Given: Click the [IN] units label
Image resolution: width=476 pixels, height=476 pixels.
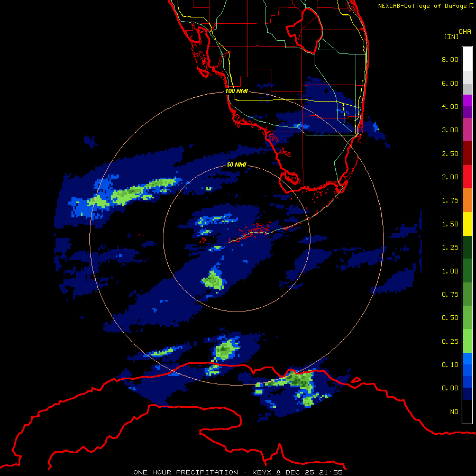Looking at the screenshot, I should tap(451, 36).
